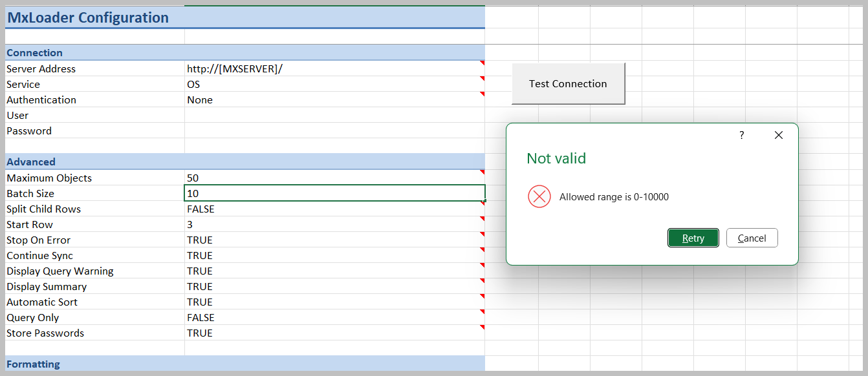Select the Authentication value cell None
868x376 pixels.
334,99
